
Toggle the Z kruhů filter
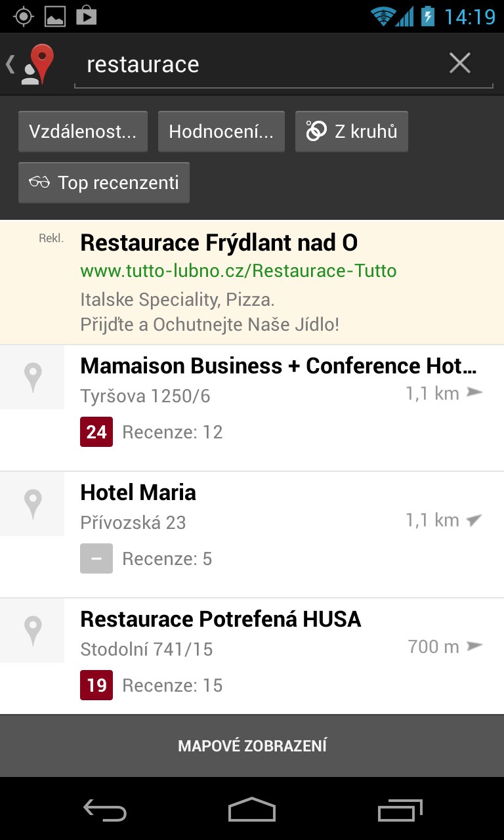point(352,132)
